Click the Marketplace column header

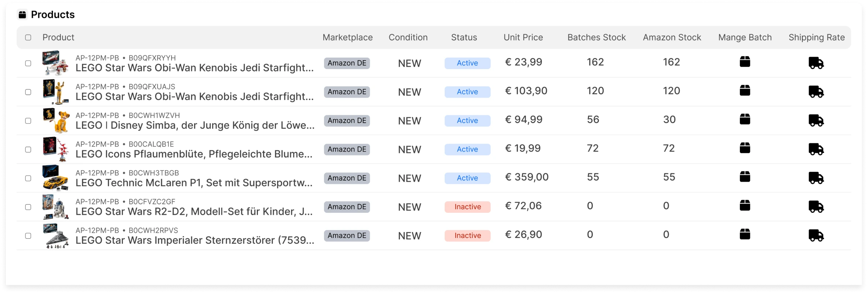(348, 37)
